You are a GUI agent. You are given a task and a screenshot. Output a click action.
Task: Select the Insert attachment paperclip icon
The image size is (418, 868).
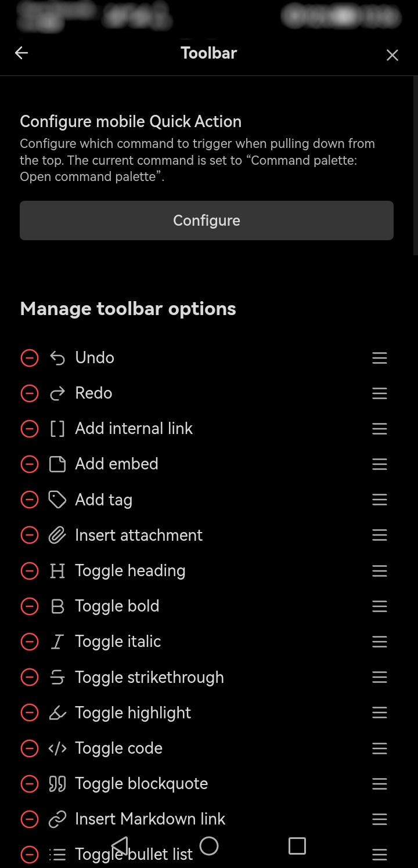pyautogui.click(x=57, y=535)
